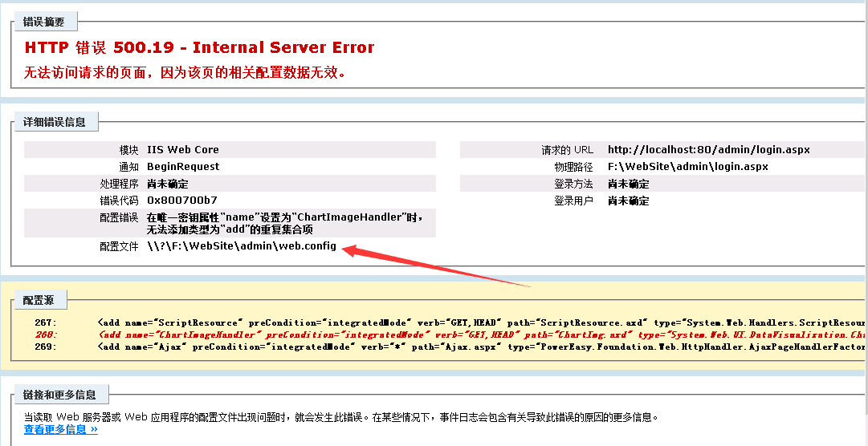This screenshot has width=868, height=446.
Task: Click the 处理程序 value 尚未确定
Action: tap(168, 184)
